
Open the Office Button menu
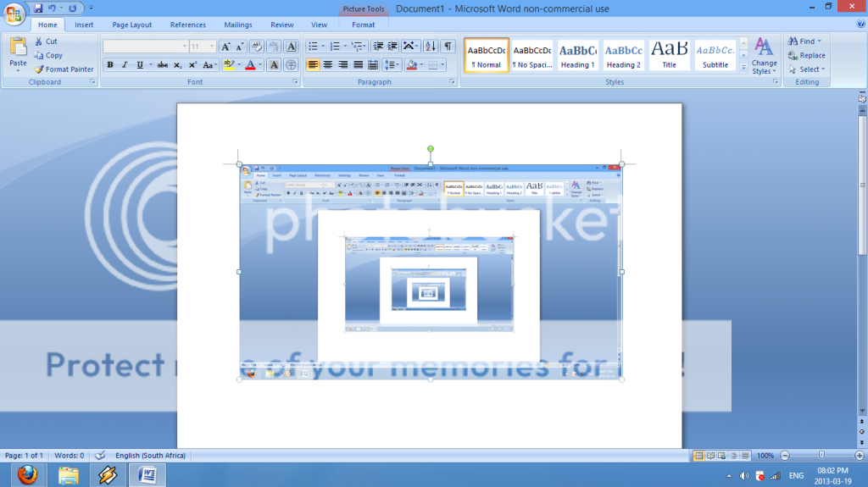pyautogui.click(x=14, y=14)
